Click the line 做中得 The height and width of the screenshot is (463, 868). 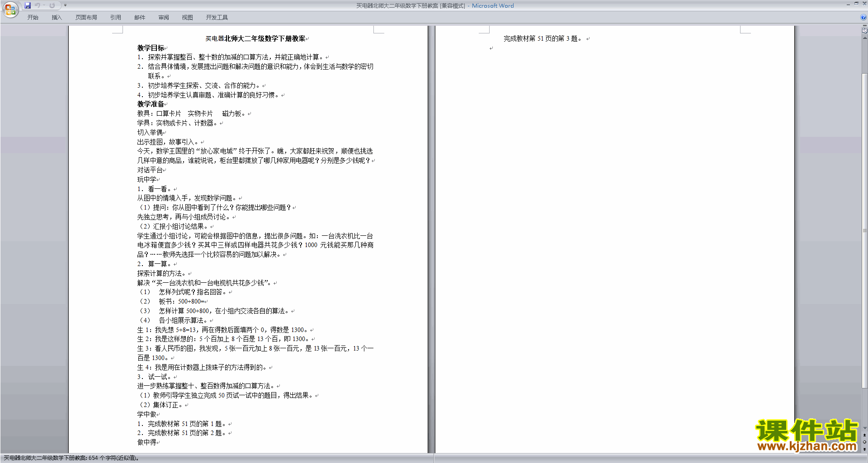click(x=147, y=442)
